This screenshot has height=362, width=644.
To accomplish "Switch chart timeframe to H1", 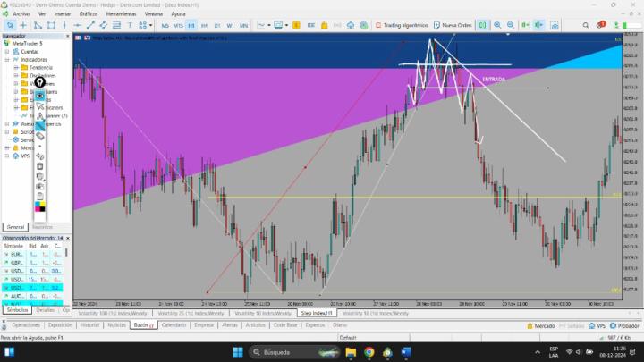I will (204, 26).
